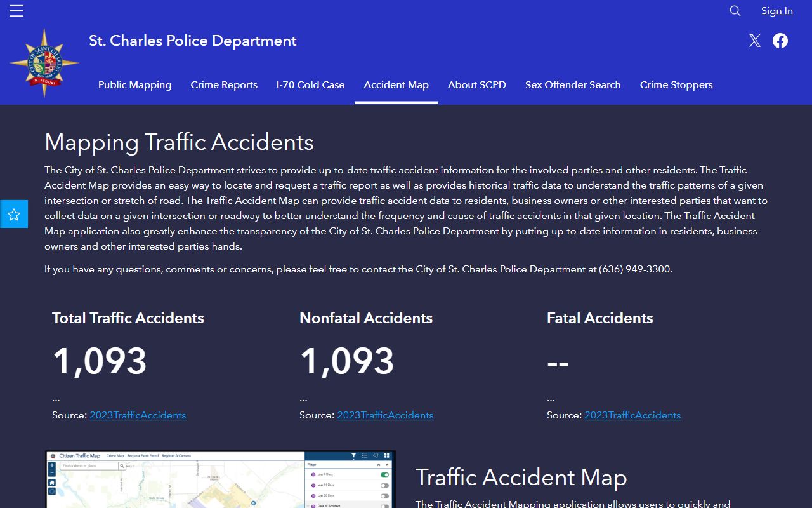812x508 pixels.
Task: Click the Fatal Accidents '--' value
Action: click(x=558, y=363)
